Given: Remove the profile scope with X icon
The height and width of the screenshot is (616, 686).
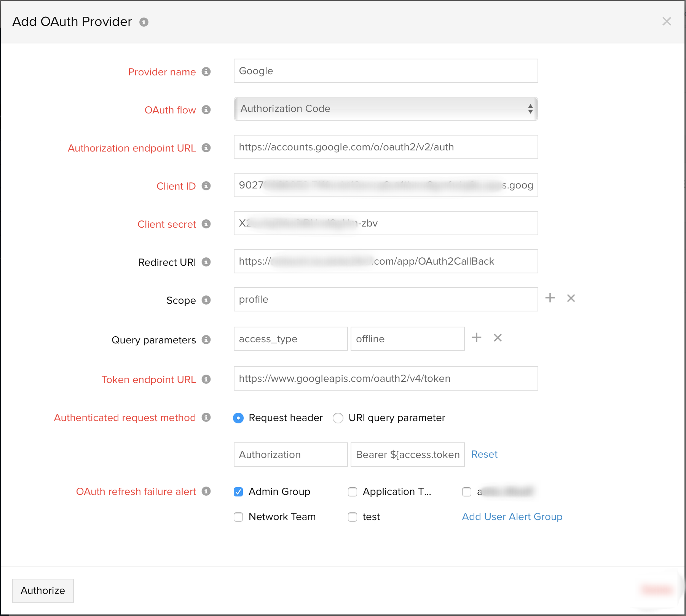Looking at the screenshot, I should (x=571, y=298).
